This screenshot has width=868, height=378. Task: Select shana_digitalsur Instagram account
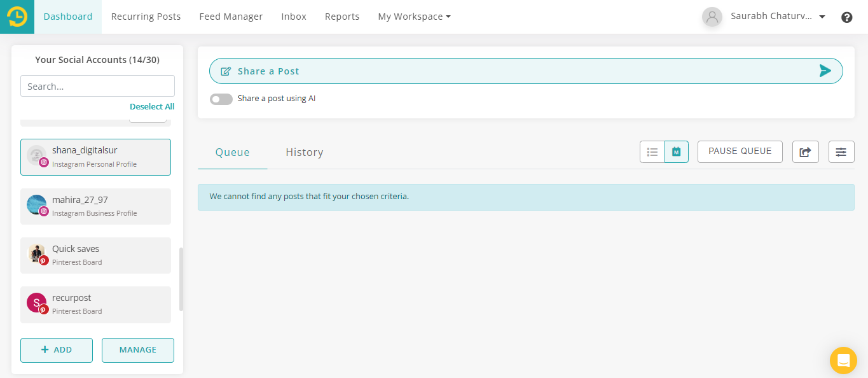click(95, 157)
